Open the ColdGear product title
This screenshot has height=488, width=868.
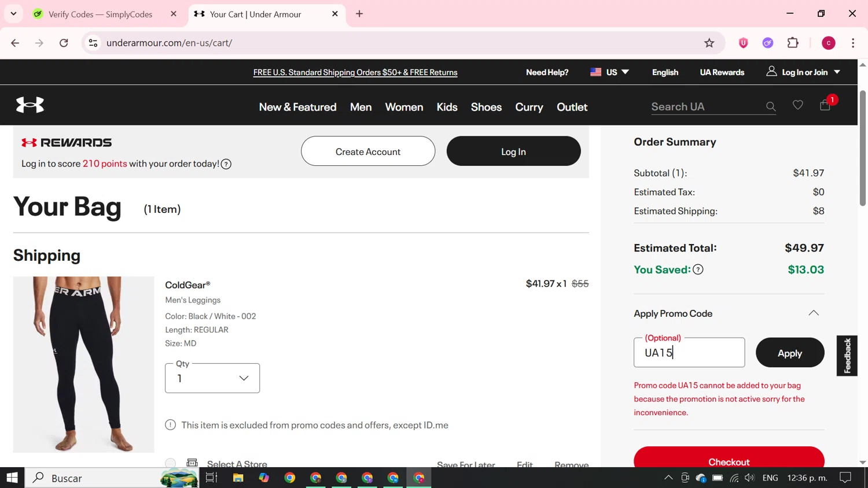tap(187, 284)
